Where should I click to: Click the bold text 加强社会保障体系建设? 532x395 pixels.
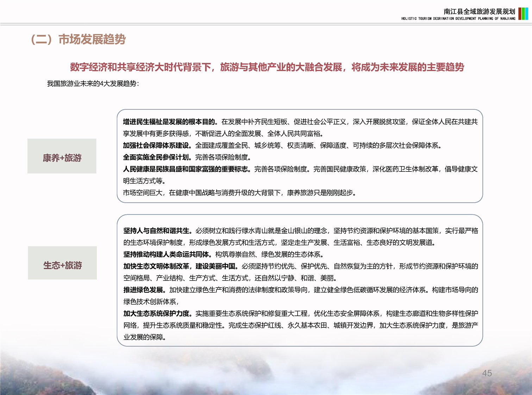157,145
